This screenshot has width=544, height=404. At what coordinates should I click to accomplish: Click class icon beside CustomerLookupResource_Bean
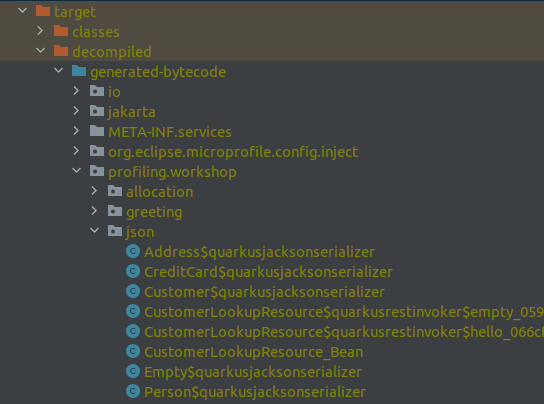[133, 351]
